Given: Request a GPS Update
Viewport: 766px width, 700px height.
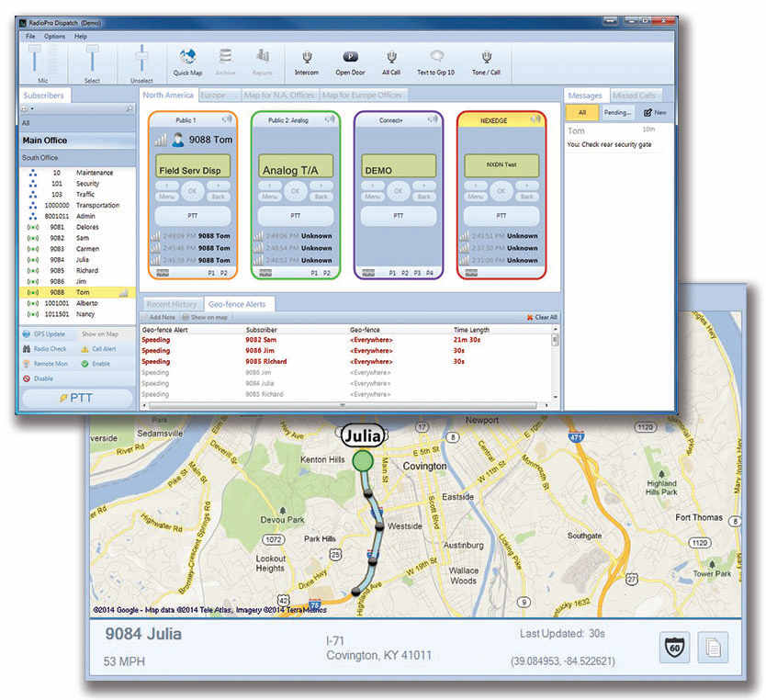Looking at the screenshot, I should [44, 334].
